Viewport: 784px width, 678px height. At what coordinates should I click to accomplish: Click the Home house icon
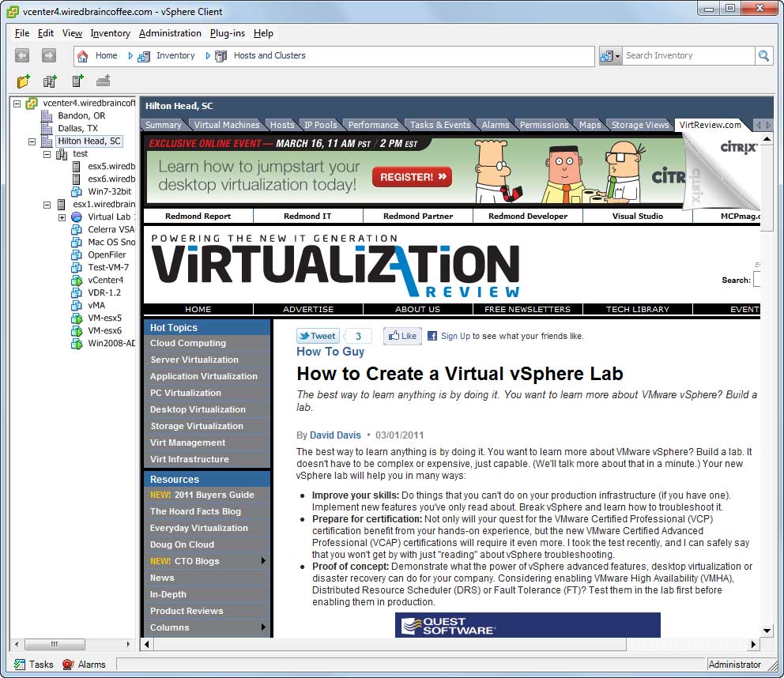pyautogui.click(x=83, y=56)
